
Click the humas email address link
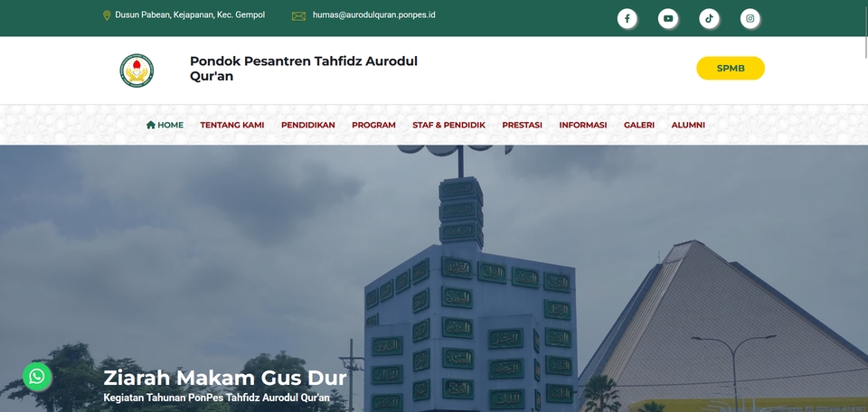pos(373,15)
